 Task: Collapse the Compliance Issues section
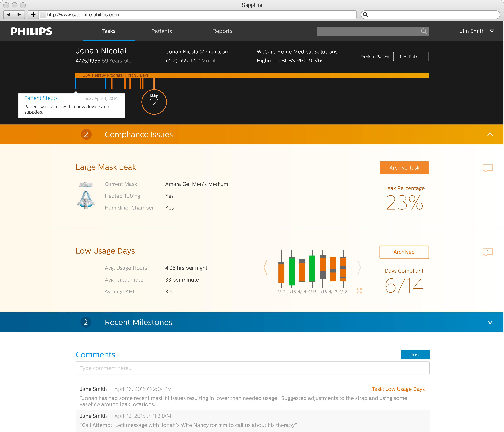(x=490, y=134)
